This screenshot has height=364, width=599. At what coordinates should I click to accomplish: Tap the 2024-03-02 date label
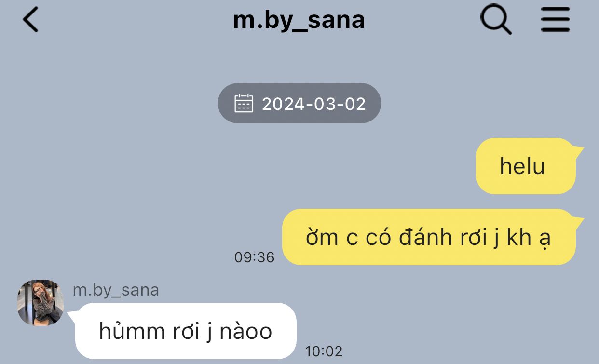coord(314,104)
